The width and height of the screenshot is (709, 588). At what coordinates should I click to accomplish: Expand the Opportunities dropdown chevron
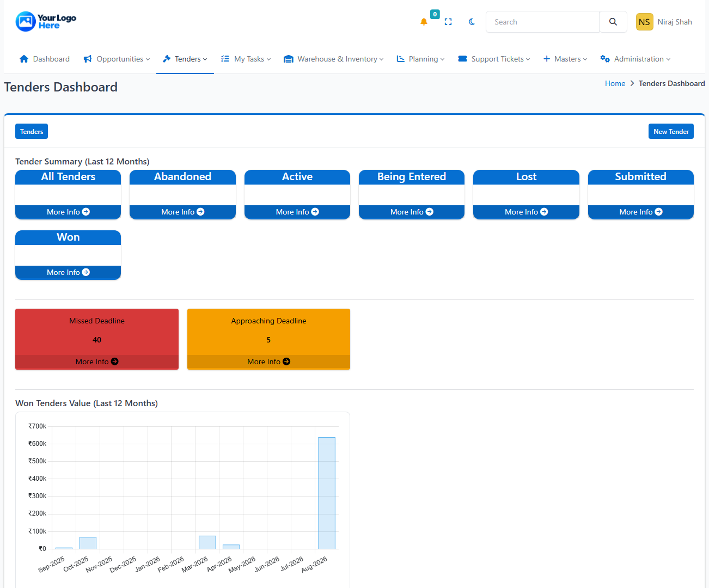[148, 59]
